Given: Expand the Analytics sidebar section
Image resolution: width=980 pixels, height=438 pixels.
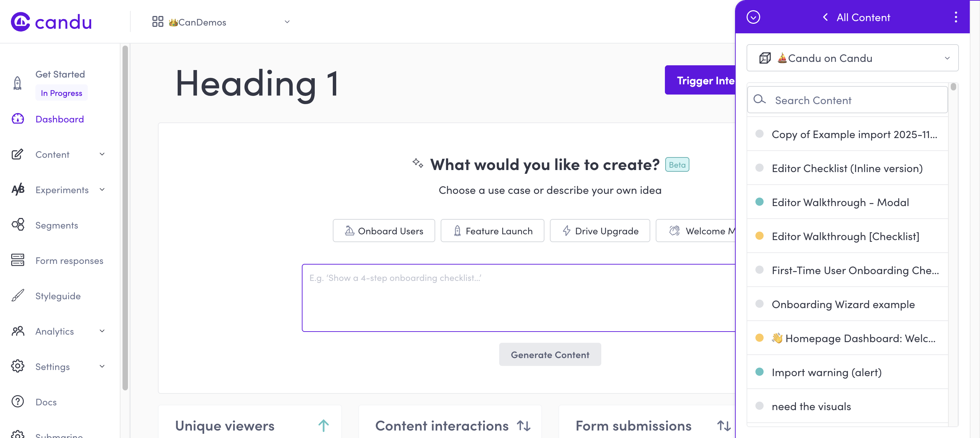Looking at the screenshot, I should 102,331.
